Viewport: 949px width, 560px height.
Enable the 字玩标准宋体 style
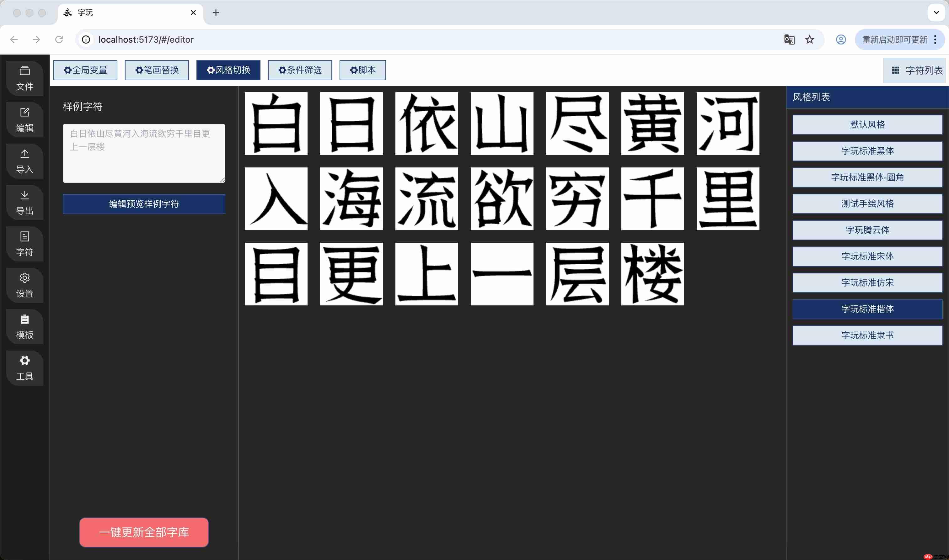(867, 256)
